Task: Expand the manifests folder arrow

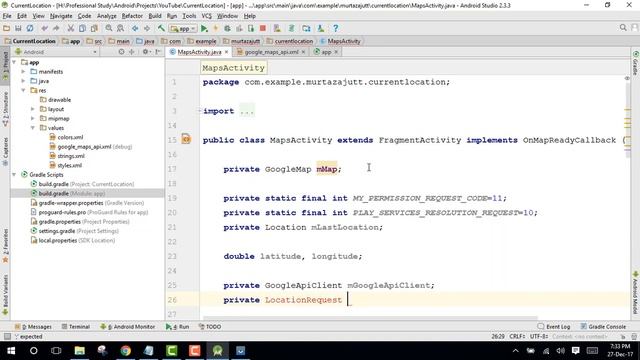Action: [x=23, y=71]
